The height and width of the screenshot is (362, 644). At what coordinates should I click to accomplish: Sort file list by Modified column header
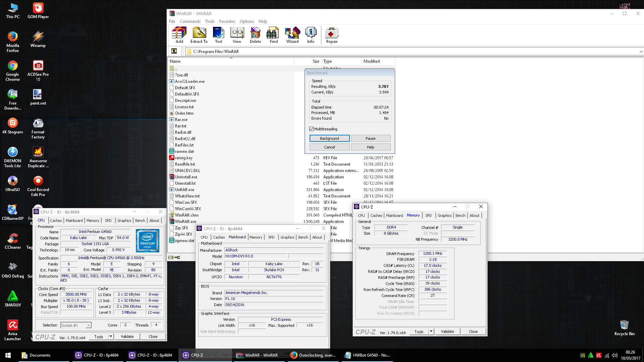[378, 61]
